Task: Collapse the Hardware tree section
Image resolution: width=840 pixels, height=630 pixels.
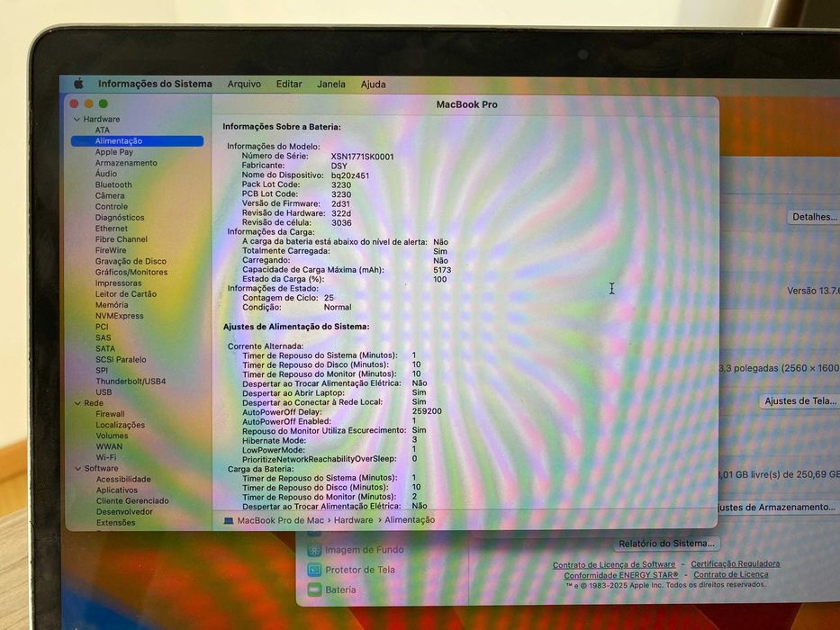Action: coord(77,120)
